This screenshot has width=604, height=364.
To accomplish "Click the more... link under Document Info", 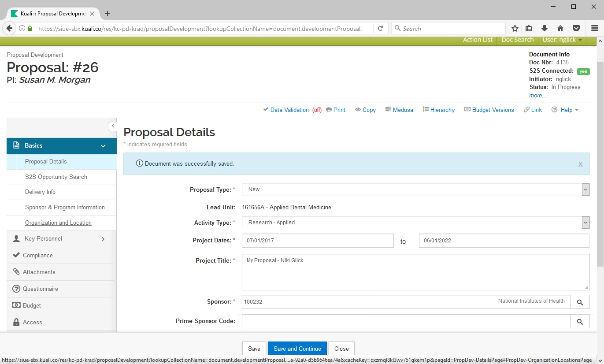I will pyautogui.click(x=537, y=95).
